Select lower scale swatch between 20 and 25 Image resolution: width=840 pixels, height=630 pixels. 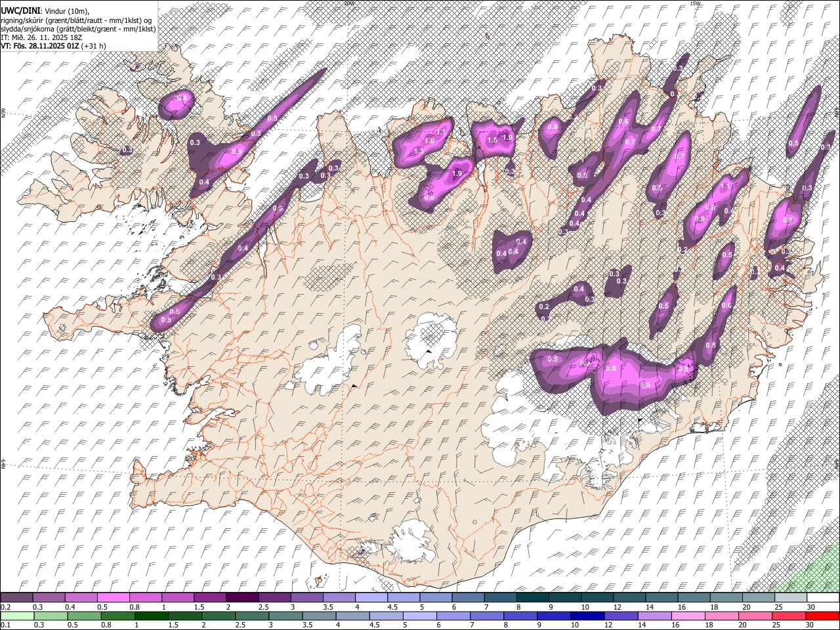click(x=757, y=616)
